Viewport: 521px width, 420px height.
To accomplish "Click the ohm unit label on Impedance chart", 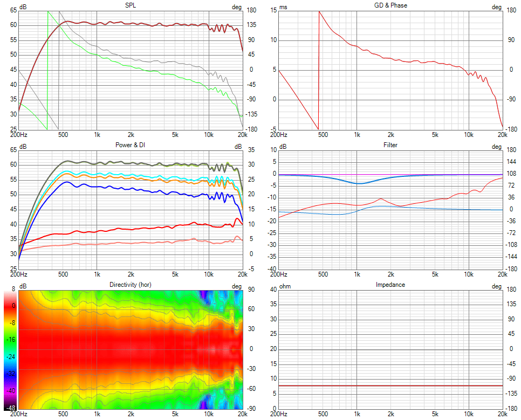I will (285, 286).
